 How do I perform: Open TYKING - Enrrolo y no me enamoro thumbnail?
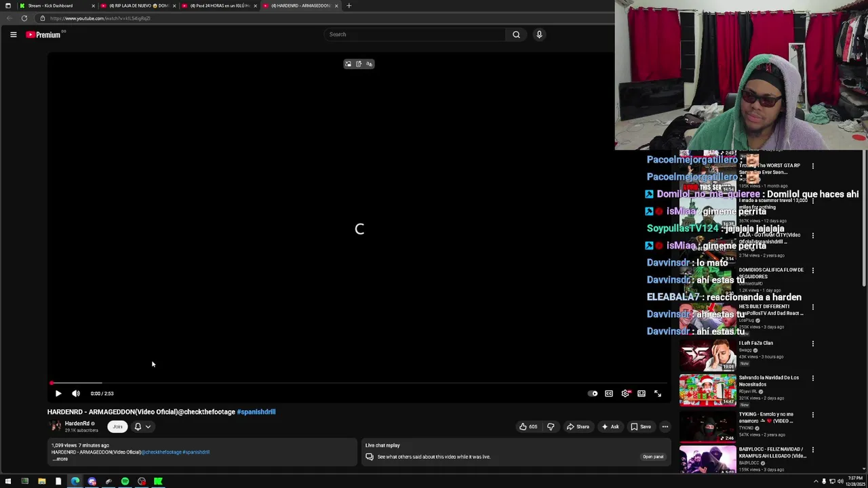coord(708,427)
